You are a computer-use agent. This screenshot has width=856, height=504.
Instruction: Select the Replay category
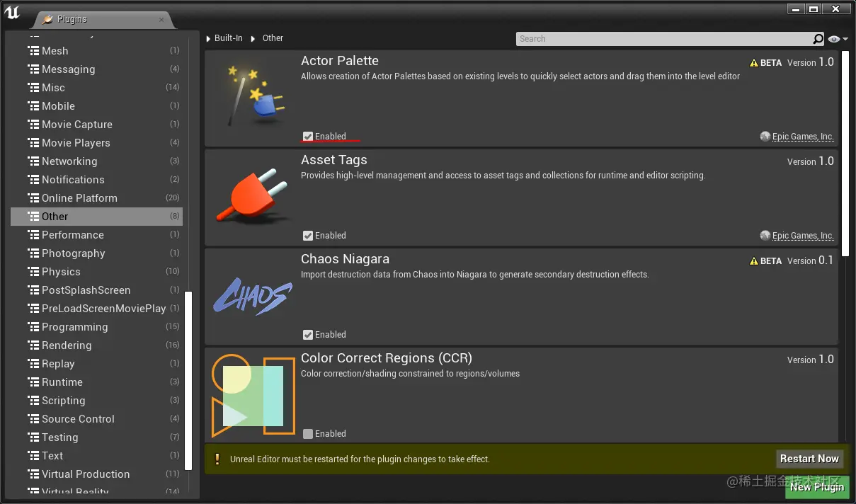pyautogui.click(x=96, y=364)
